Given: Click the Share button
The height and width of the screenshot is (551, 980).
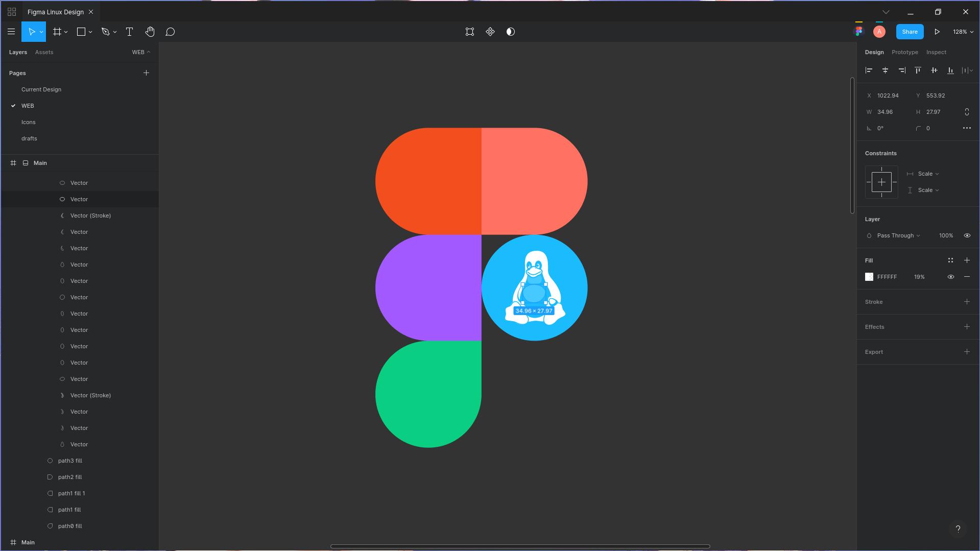Looking at the screenshot, I should pyautogui.click(x=909, y=32).
